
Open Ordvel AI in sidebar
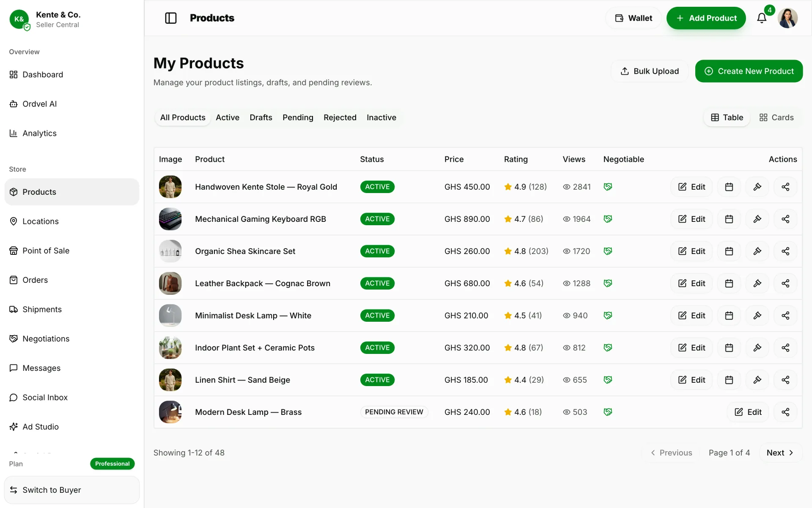click(72, 104)
